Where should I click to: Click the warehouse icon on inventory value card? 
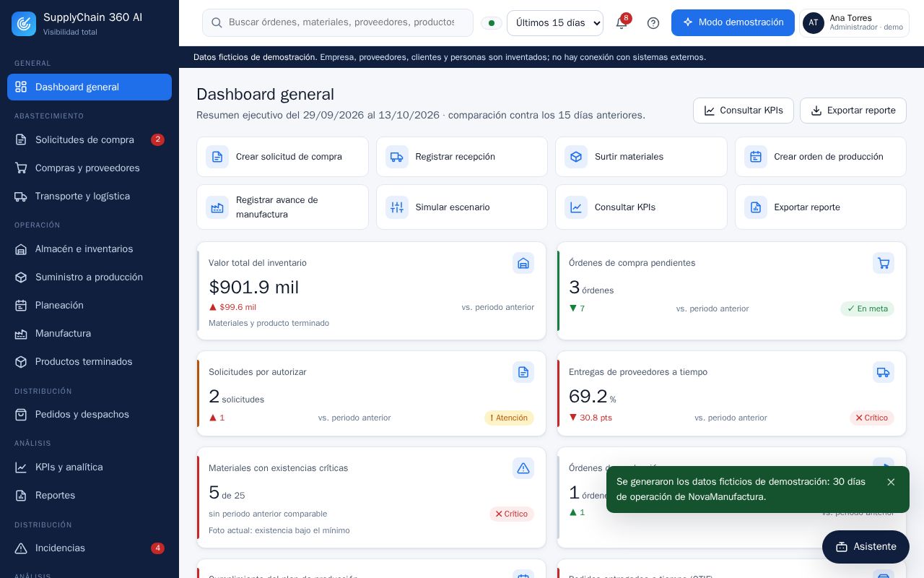tap(523, 263)
